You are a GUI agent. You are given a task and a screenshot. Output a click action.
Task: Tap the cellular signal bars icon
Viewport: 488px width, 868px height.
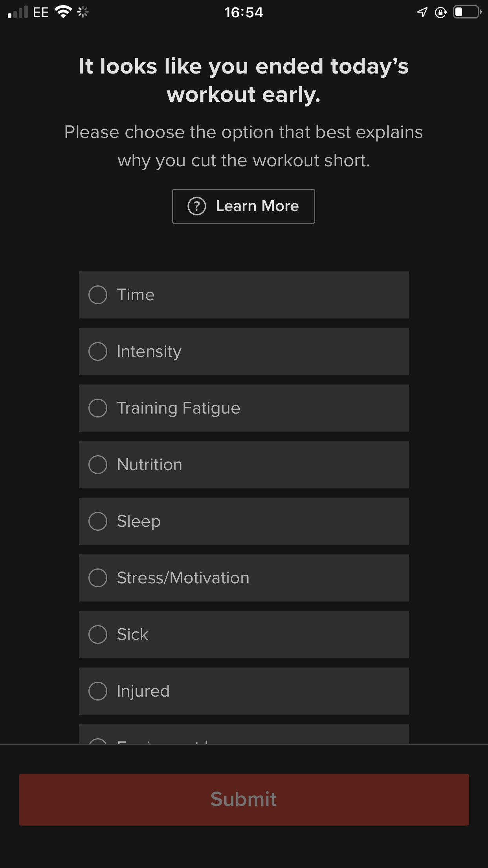(18, 12)
